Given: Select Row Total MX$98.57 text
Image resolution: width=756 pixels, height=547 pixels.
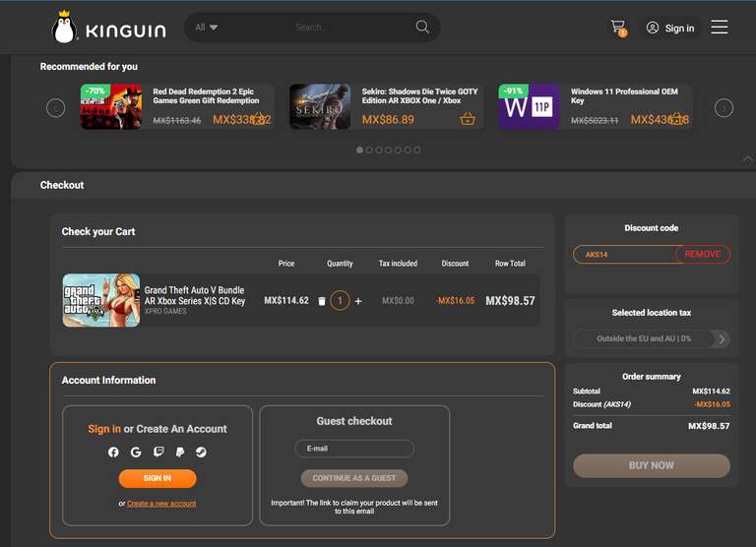Looking at the screenshot, I should [x=510, y=301].
